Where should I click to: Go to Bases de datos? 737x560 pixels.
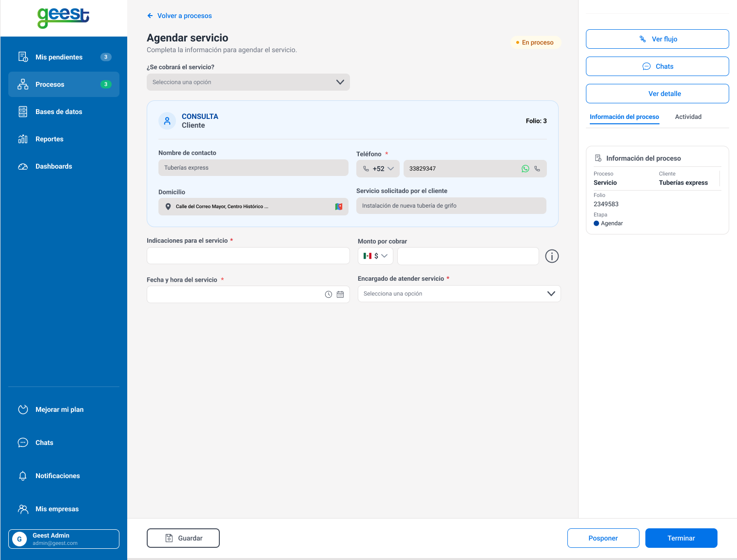coord(64,112)
